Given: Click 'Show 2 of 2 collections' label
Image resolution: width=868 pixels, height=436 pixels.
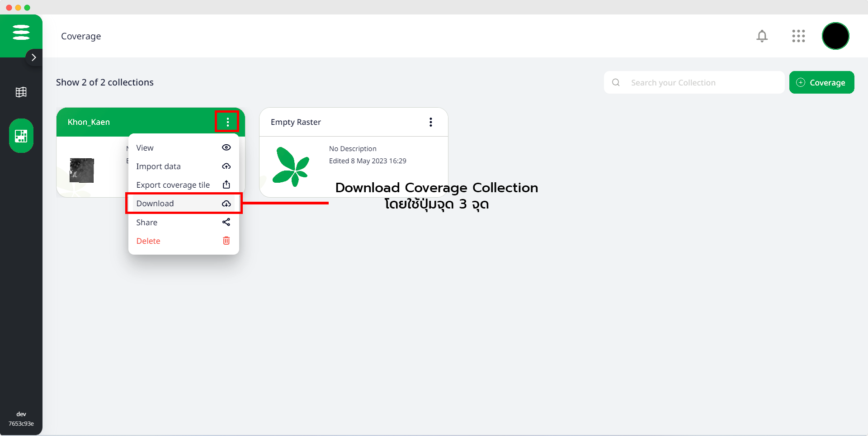Looking at the screenshot, I should tap(105, 82).
